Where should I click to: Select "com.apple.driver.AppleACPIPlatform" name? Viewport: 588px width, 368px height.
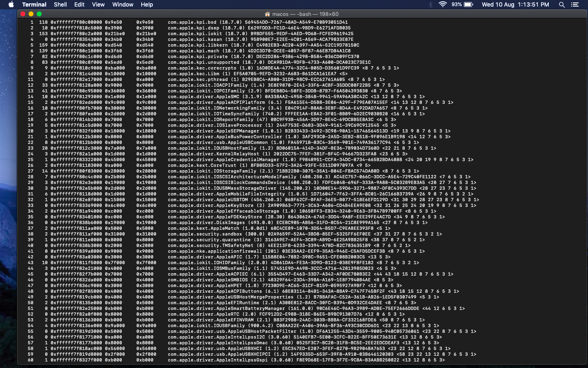pyautogui.click(x=216, y=103)
